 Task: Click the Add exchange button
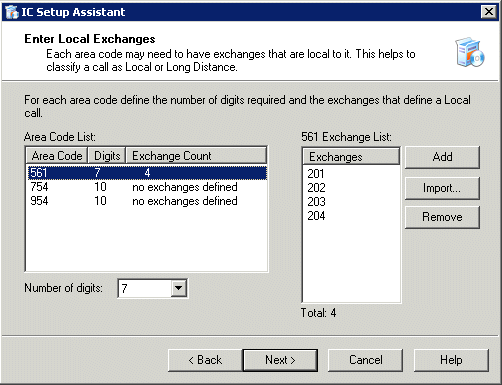(442, 157)
